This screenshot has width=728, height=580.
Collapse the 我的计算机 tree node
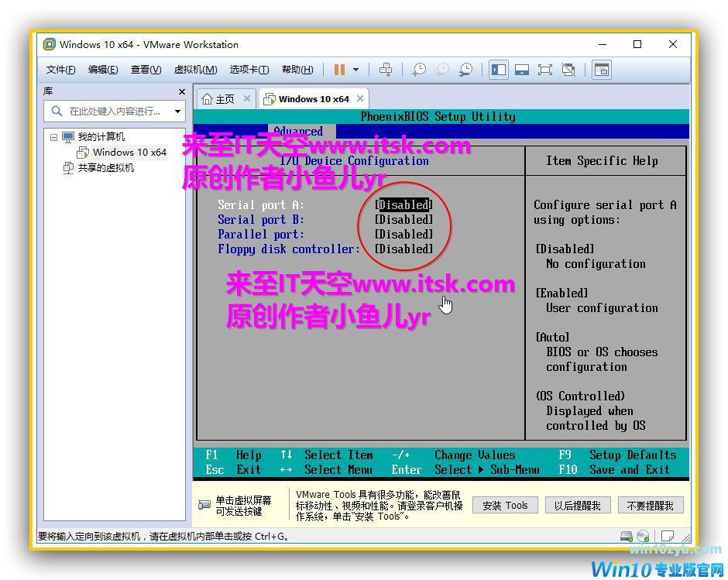pos(54,137)
